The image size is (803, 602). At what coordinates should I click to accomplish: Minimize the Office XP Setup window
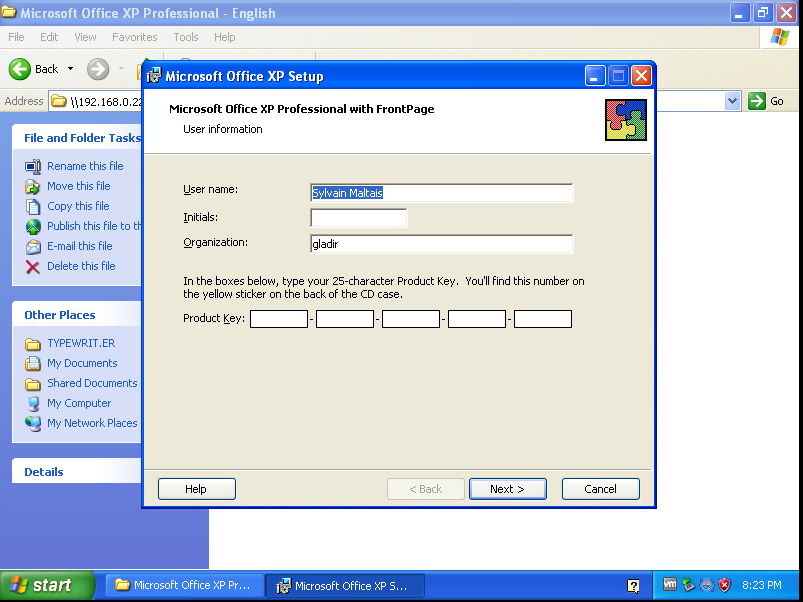pos(595,76)
